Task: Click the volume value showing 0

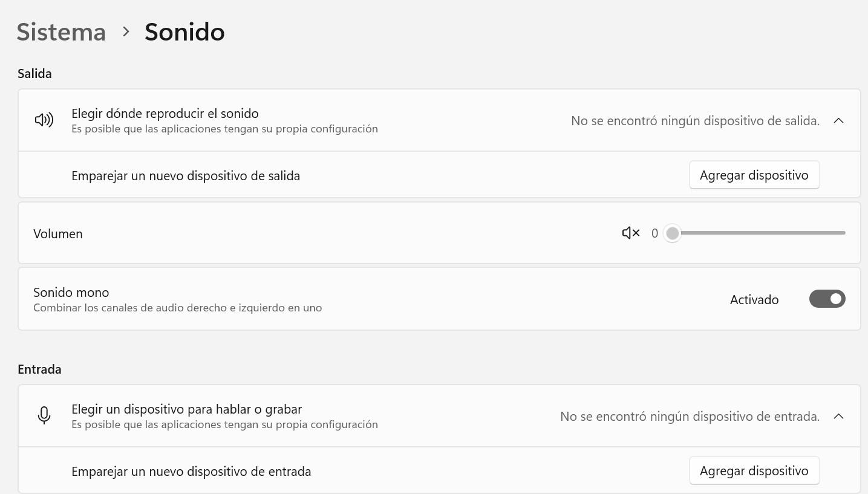Action: pyautogui.click(x=654, y=233)
